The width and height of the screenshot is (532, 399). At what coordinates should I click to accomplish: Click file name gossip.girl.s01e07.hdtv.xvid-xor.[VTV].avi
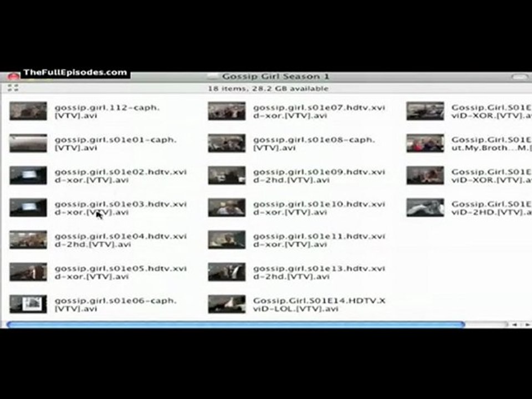319,111
